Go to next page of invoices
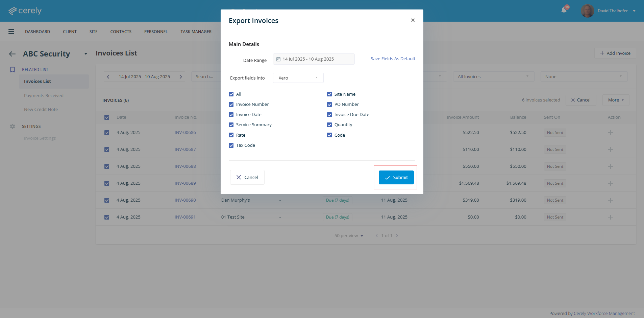 (397, 236)
